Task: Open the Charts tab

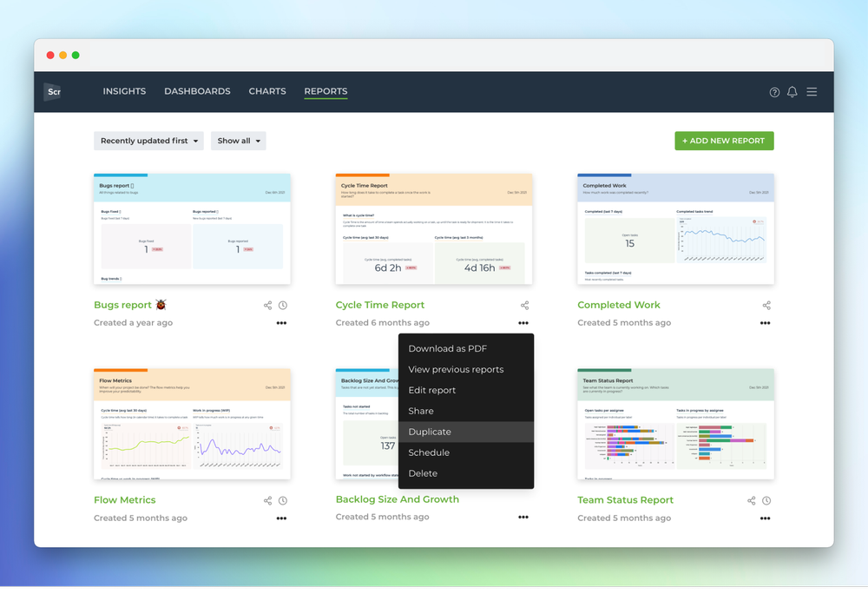Action: pyautogui.click(x=267, y=91)
